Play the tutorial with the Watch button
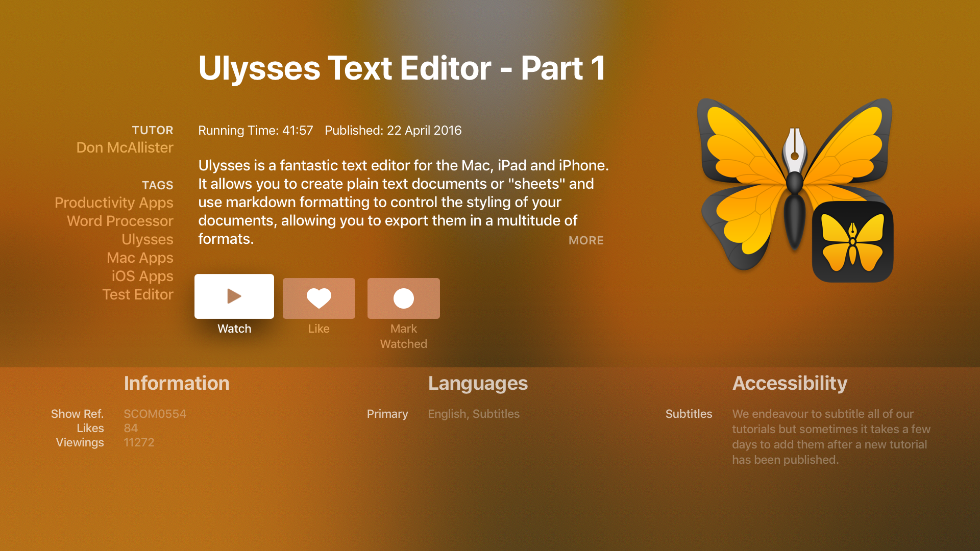 pyautogui.click(x=234, y=296)
